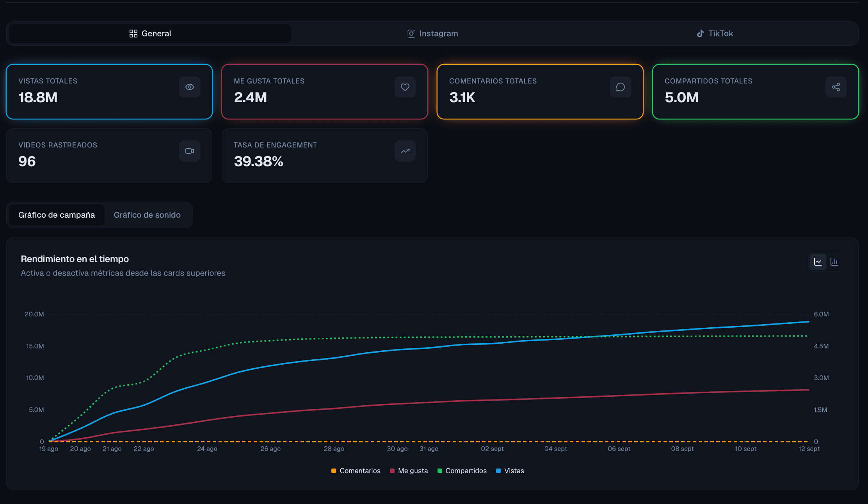Click the orange Comentarios legend swatch
The width and height of the screenshot is (868, 504).
(x=334, y=471)
